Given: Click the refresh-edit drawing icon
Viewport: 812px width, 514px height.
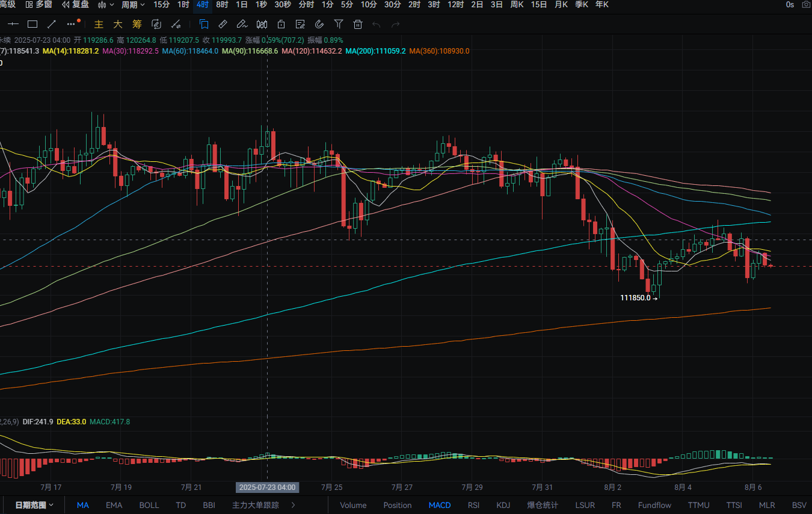Looking at the screenshot, I should [x=156, y=24].
